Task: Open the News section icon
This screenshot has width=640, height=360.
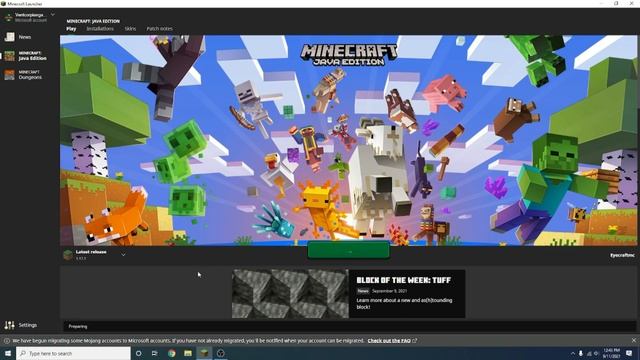Action: point(9,37)
